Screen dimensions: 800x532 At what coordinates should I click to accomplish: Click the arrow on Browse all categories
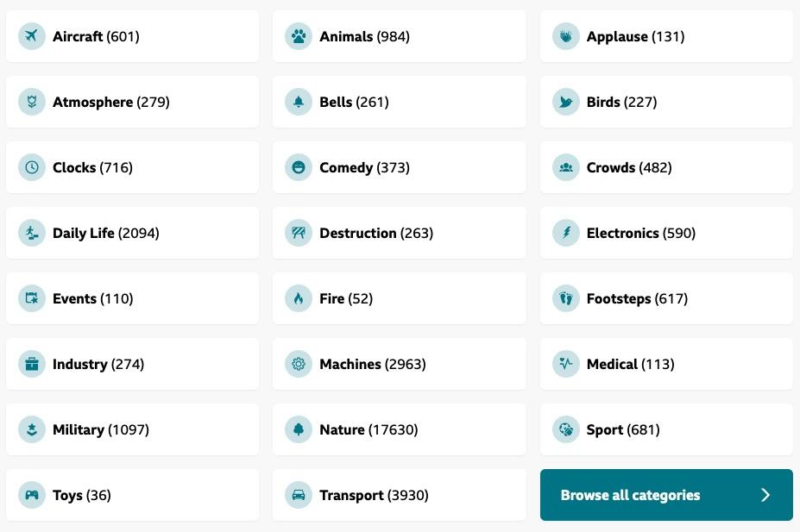(x=765, y=495)
